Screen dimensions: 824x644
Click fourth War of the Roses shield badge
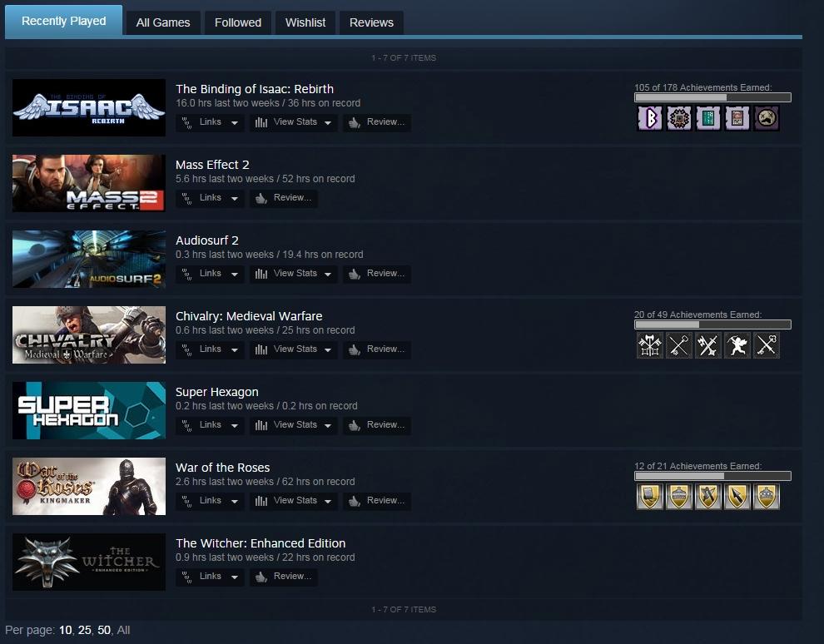click(737, 497)
